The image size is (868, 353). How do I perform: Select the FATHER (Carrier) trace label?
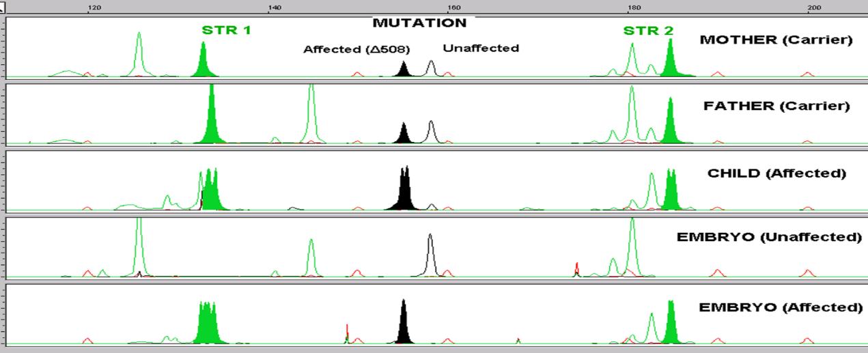(776, 107)
